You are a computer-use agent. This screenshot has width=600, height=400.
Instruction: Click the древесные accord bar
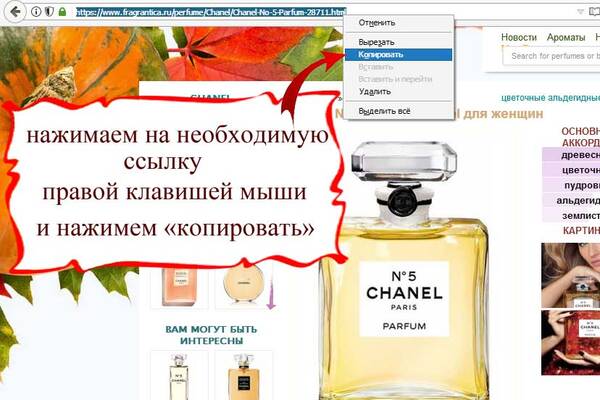[571, 155]
